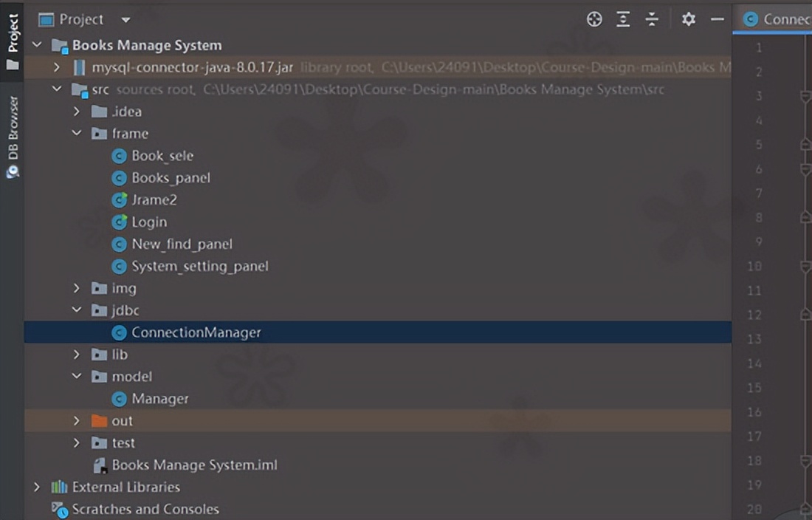The height and width of the screenshot is (520, 812).
Task: Click the Manager class icon under model
Action: [120, 399]
